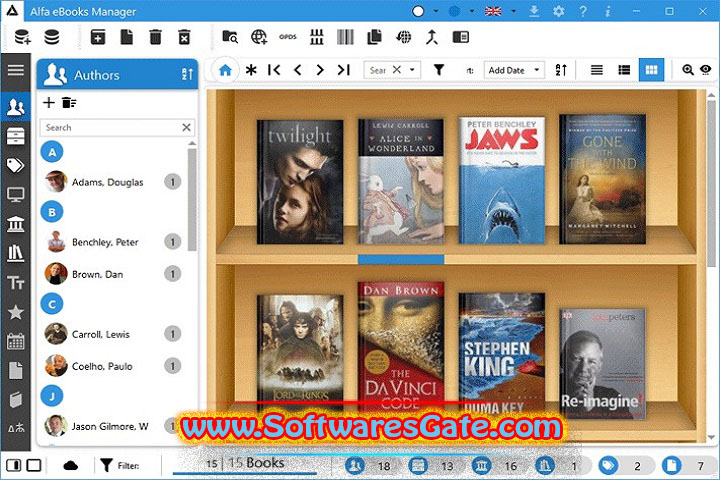The image size is (720, 480).
Task: Open the OPDS catalog button
Action: coord(288,37)
